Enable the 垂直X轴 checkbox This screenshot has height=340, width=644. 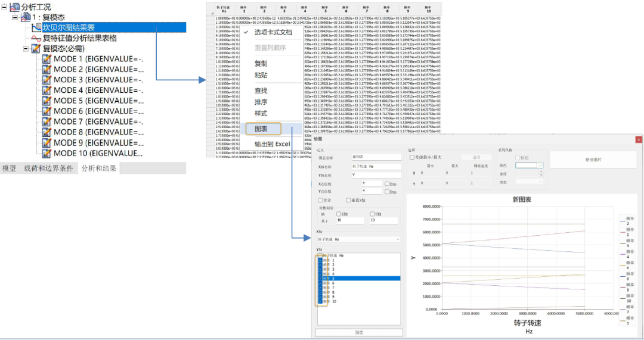(348, 200)
